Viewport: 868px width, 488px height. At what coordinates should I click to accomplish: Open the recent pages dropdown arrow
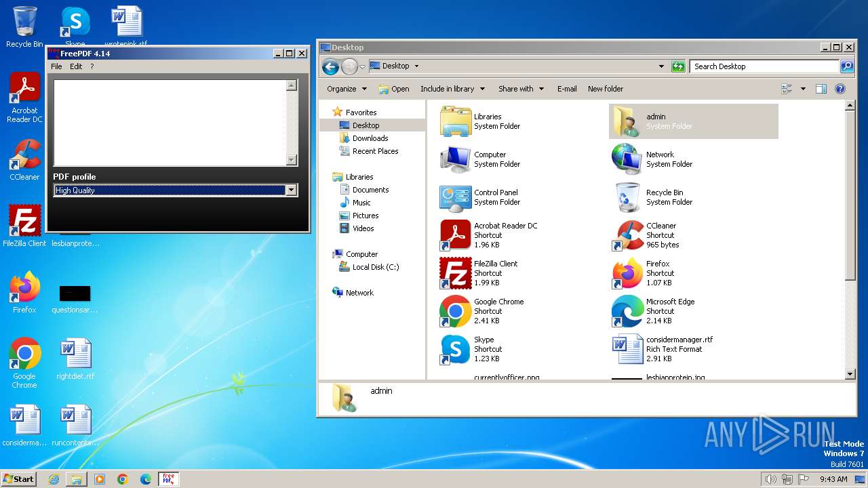tap(363, 66)
